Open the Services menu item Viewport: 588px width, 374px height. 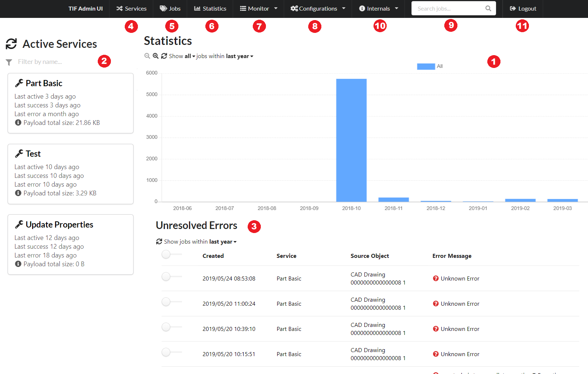[131, 8]
